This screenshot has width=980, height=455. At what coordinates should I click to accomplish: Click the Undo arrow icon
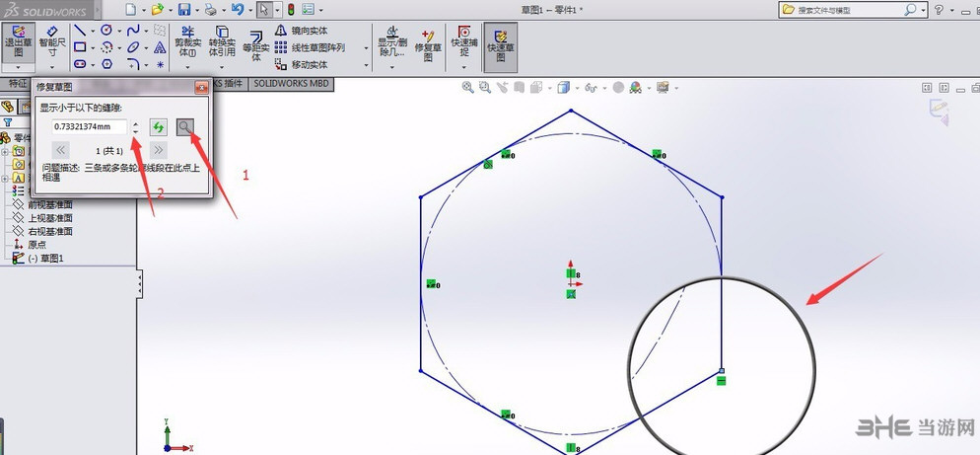238,10
